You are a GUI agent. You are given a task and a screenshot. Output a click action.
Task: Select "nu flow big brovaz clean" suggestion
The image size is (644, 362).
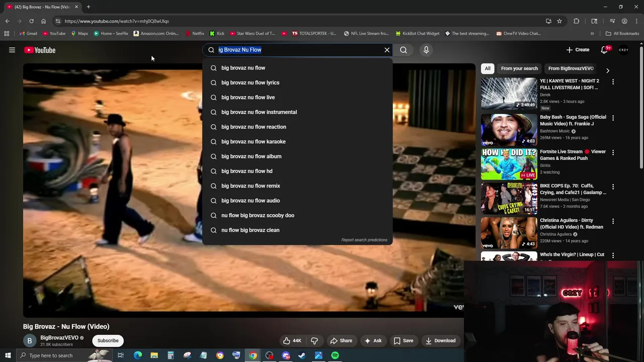click(x=297, y=230)
